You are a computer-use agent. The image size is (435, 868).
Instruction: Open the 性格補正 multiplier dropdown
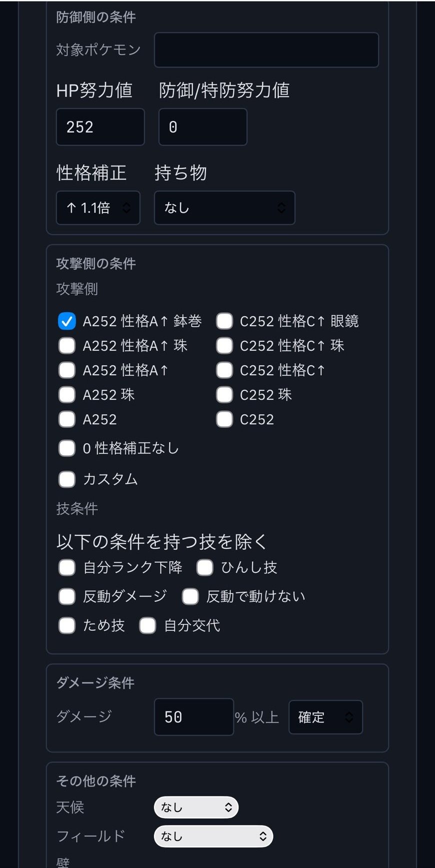coord(97,208)
